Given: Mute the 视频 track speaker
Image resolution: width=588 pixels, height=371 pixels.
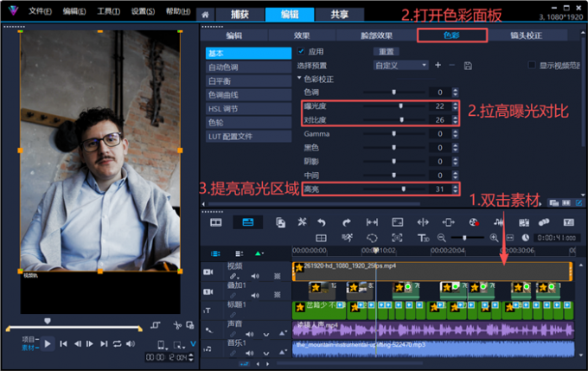Looking at the screenshot, I should pos(255,276).
